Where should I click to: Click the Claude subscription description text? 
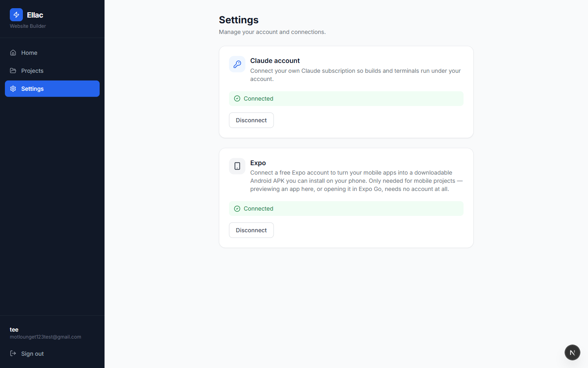coord(355,75)
